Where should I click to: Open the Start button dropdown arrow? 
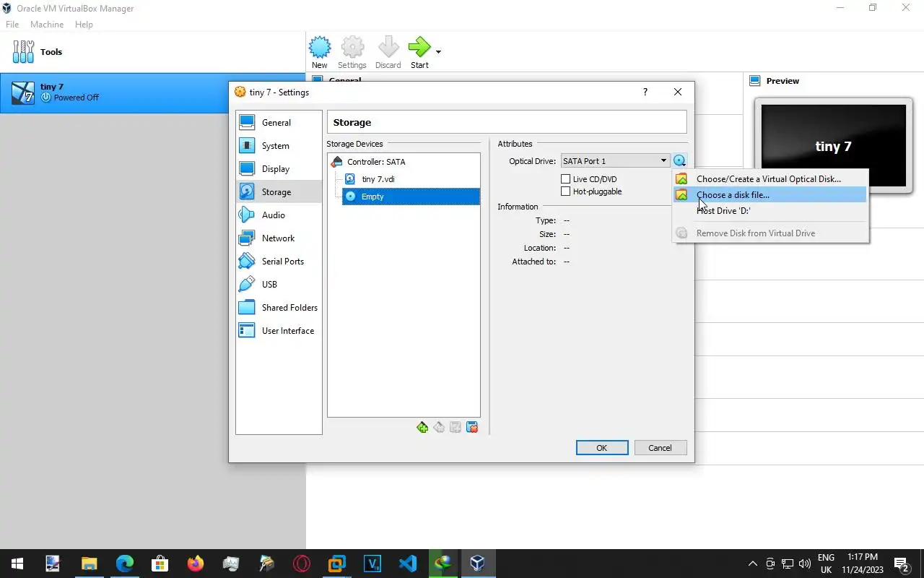point(438,52)
